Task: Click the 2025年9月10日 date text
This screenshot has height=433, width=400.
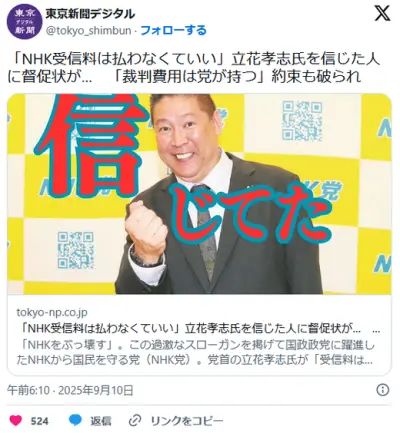Action: pos(96,390)
